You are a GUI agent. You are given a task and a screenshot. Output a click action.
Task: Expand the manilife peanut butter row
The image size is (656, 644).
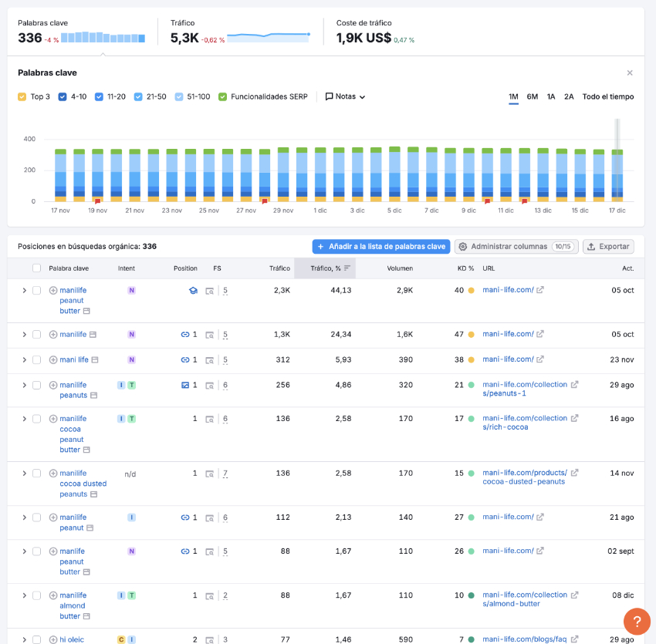click(x=24, y=291)
